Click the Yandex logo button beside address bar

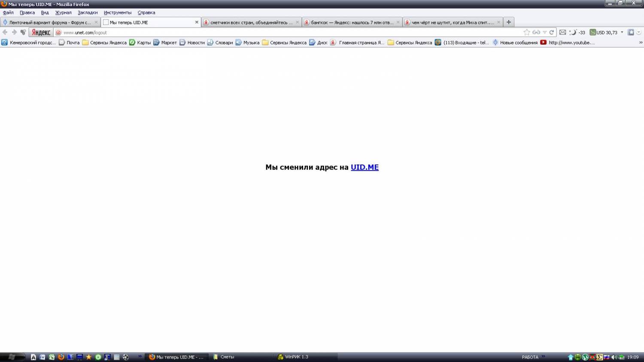(41, 32)
